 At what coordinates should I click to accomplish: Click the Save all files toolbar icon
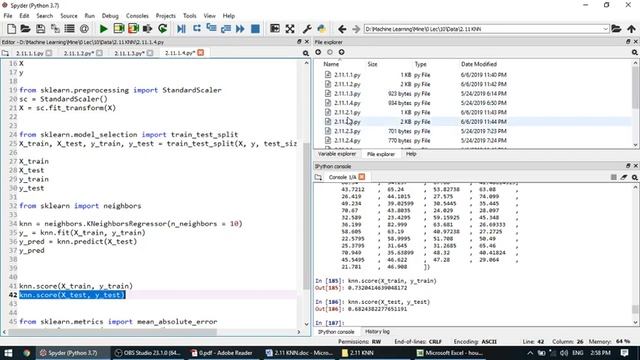coord(55,29)
